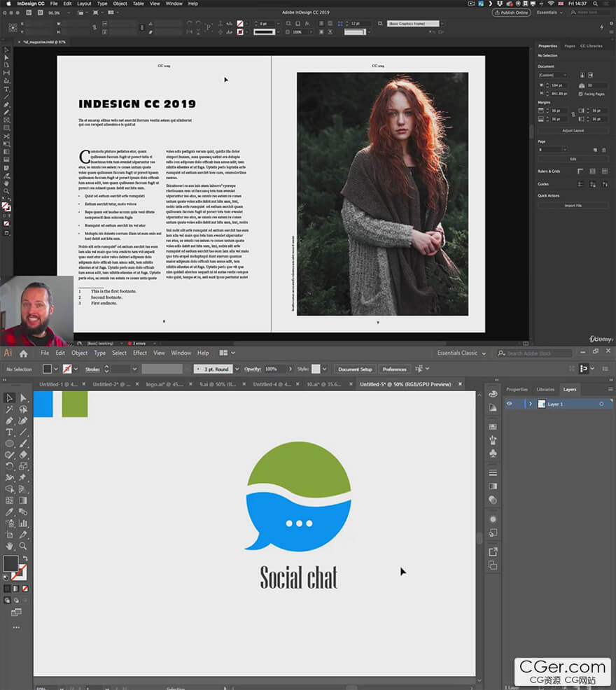
Task: Click the Illustrator Home icon
Action: tap(23, 353)
